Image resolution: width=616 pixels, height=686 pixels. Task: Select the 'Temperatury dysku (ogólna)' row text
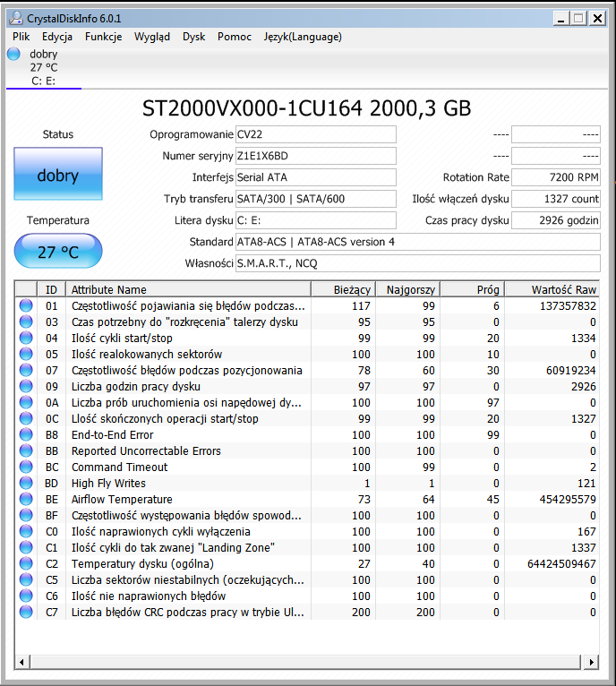(142, 563)
